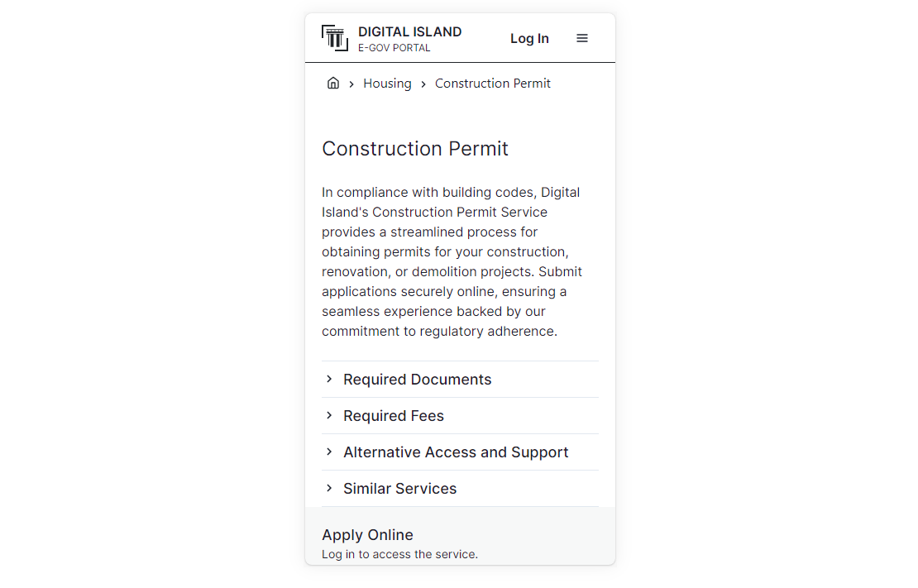Click the Apply Online heading
This screenshot has height=588, width=918.
[367, 535]
